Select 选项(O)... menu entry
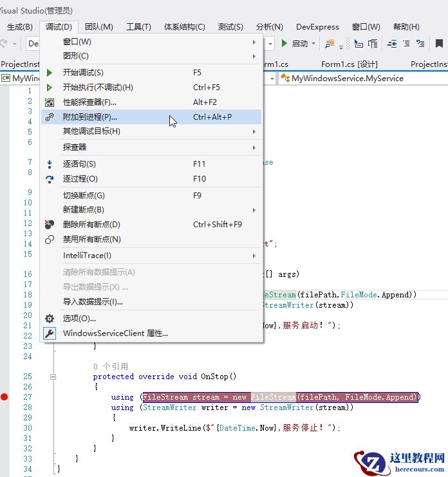Screen dimensions: 448x477 click(151, 319)
